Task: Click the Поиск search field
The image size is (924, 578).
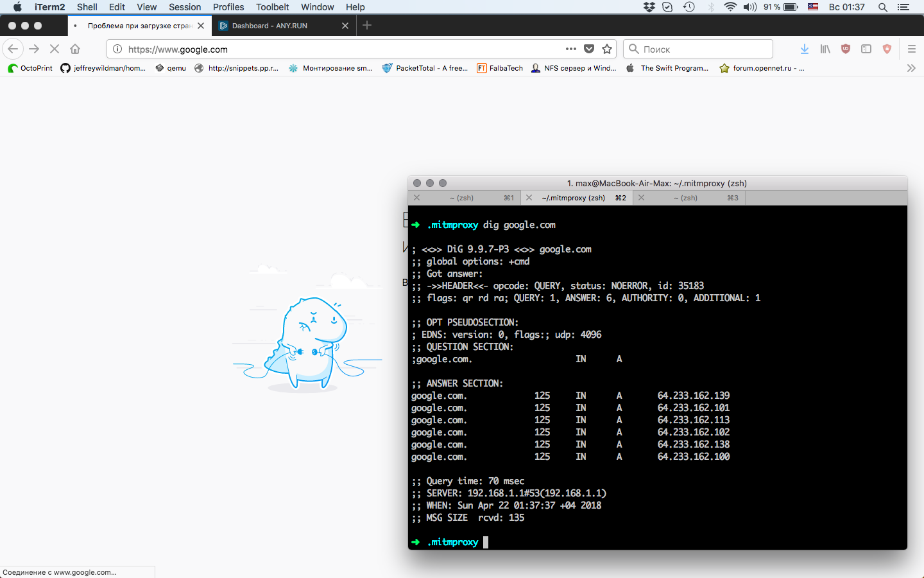Action: pyautogui.click(x=697, y=49)
